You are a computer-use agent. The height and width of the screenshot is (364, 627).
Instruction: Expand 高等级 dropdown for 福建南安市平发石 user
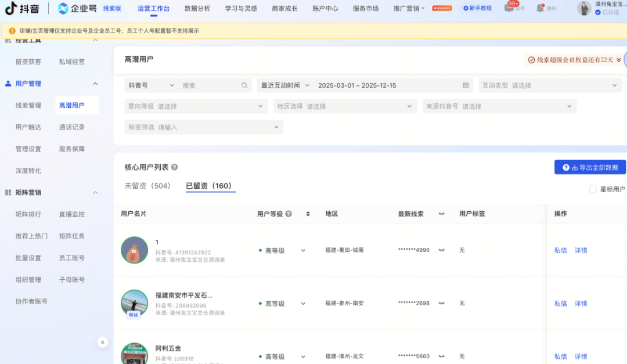(303, 304)
